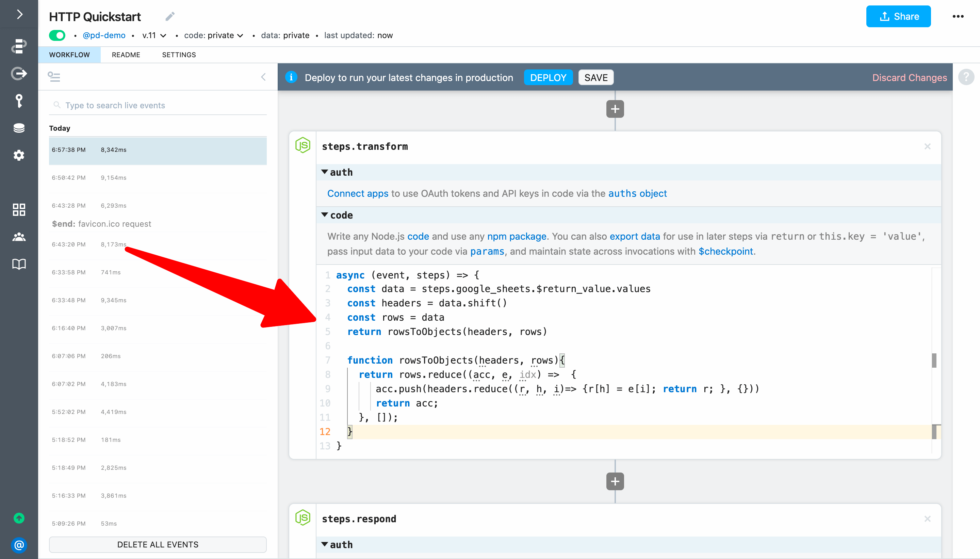980x559 pixels.
Task: Collapse the code section in steps.transform
Action: [x=325, y=215]
